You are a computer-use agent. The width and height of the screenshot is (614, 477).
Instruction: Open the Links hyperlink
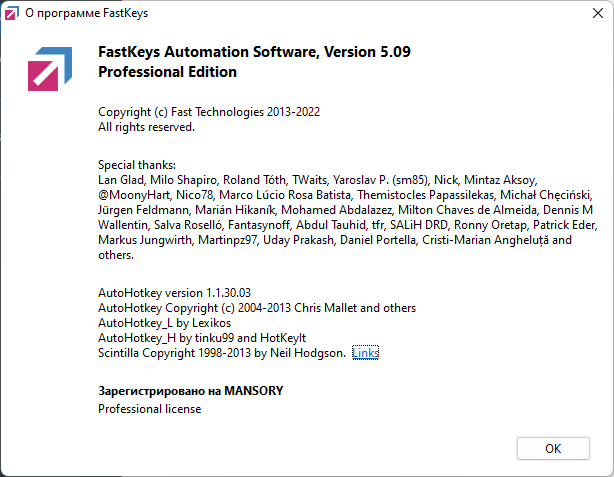(365, 353)
